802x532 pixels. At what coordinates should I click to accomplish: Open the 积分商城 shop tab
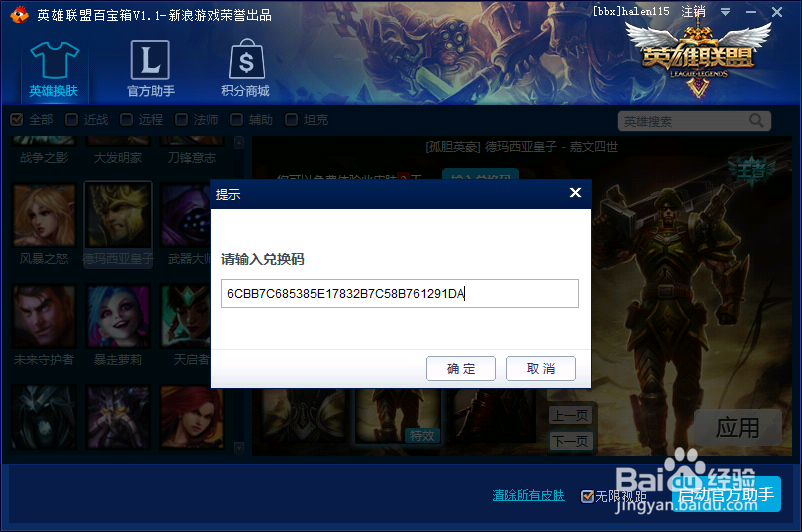pos(246,70)
